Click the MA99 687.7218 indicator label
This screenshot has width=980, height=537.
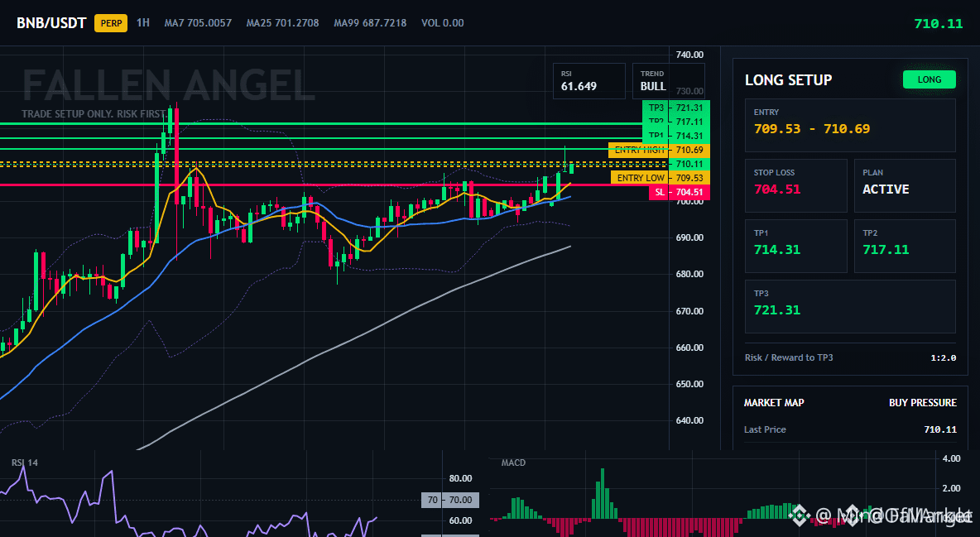click(x=370, y=23)
